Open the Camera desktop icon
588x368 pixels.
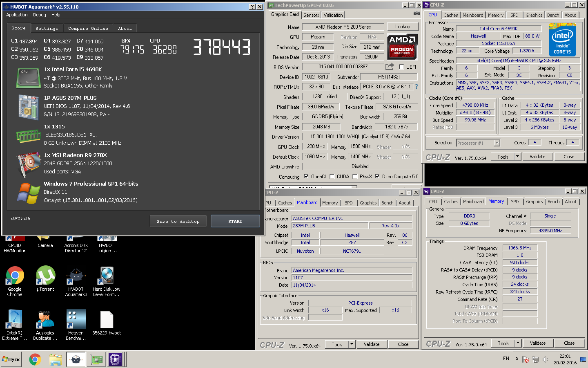tap(45, 242)
